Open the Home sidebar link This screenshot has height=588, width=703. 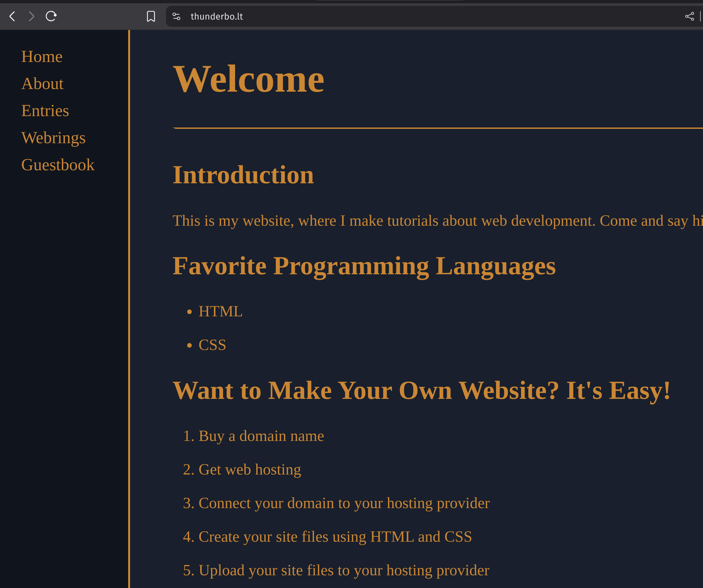point(42,57)
